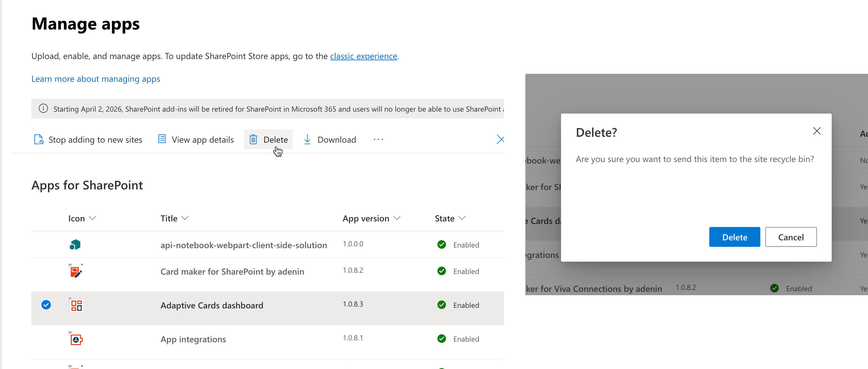The height and width of the screenshot is (369, 868).
Task: Open Learn more about managing apps link
Action: coord(96,79)
